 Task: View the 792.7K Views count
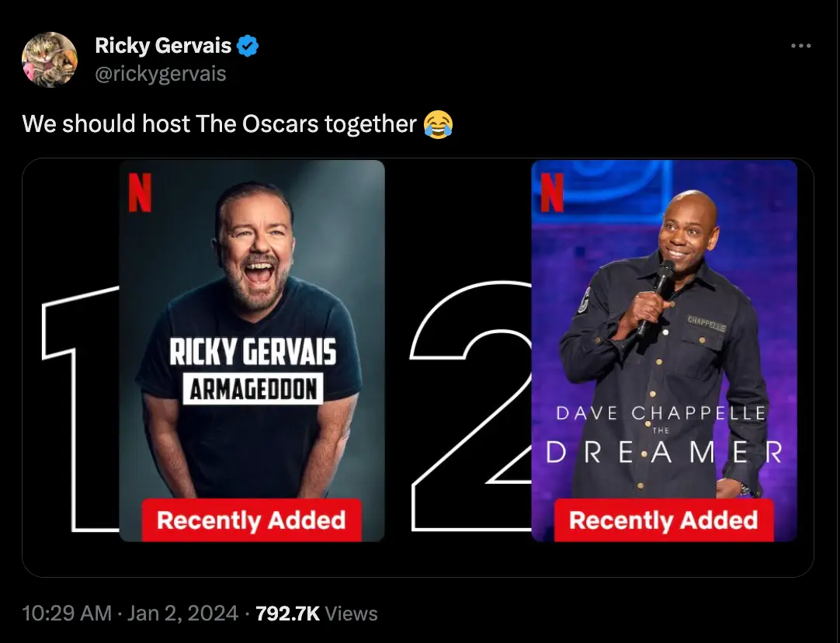click(x=317, y=613)
